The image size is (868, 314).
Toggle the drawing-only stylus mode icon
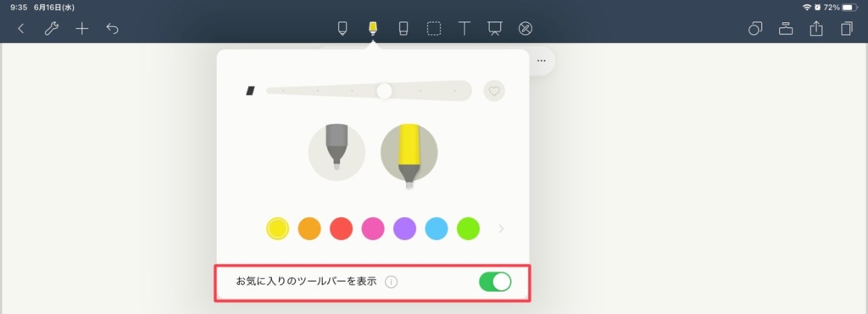point(526,29)
